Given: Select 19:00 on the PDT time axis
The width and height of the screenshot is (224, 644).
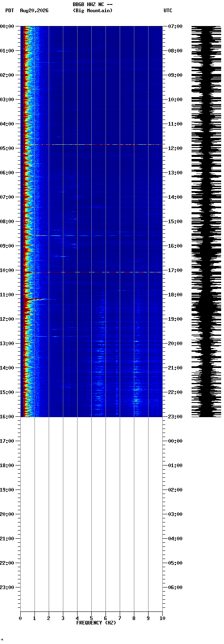Looking at the screenshot, I should pos(7,490).
